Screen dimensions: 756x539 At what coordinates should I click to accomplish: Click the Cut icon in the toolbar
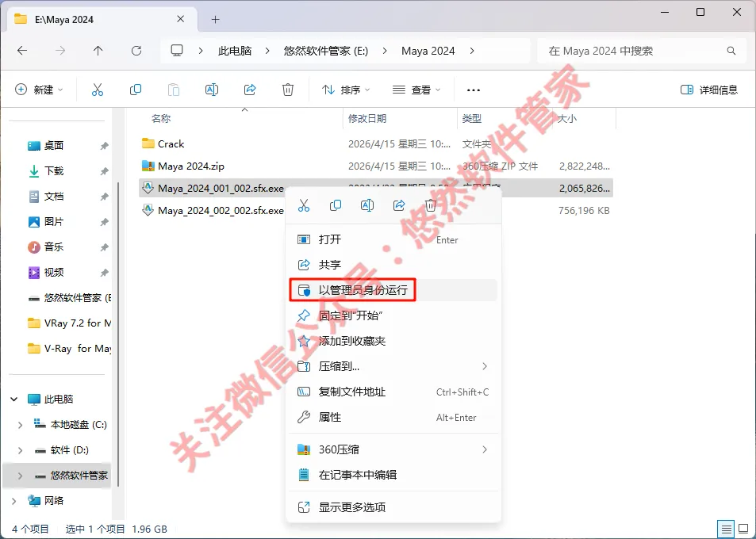tap(98, 90)
